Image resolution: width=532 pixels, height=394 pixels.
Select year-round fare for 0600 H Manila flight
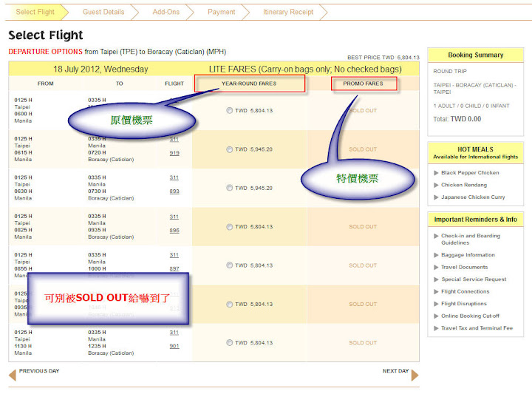[x=230, y=110]
